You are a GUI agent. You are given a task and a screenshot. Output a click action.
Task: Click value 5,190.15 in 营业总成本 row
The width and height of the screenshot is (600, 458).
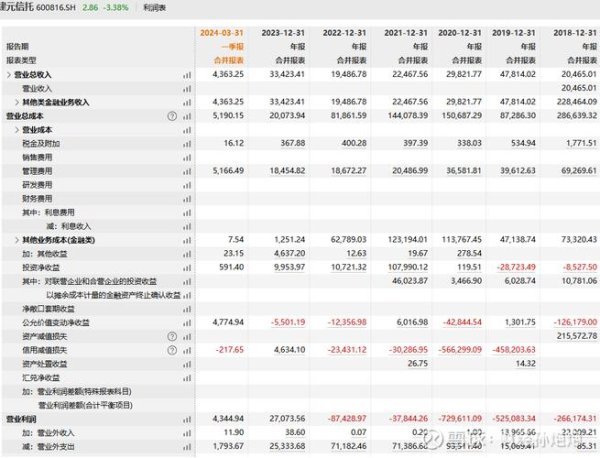click(x=228, y=115)
